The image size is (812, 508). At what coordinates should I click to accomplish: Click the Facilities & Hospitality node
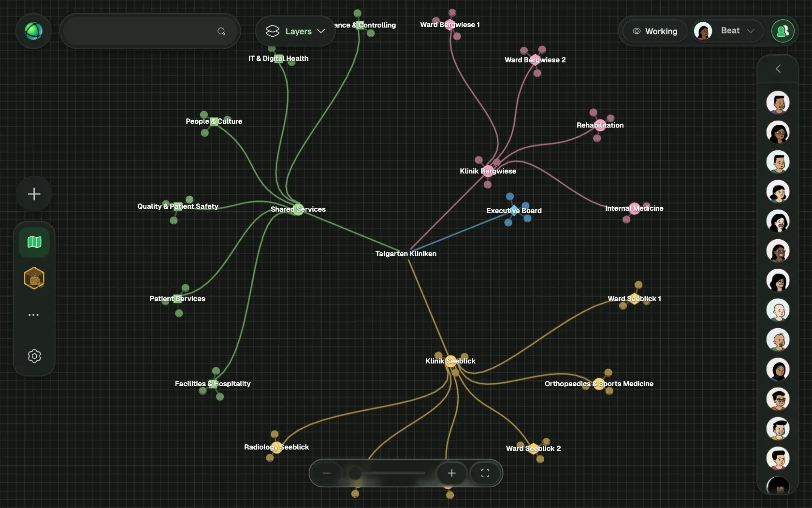coord(213,384)
